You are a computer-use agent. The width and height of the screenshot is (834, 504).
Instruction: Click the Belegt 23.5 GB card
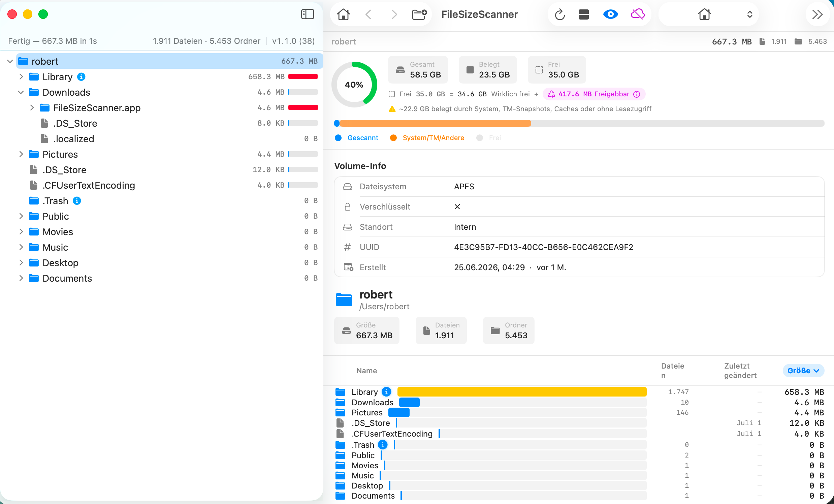point(488,70)
